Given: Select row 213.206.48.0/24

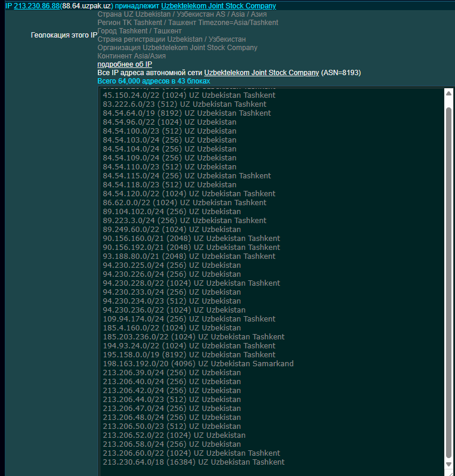Looking at the screenshot, I should pos(172,418).
